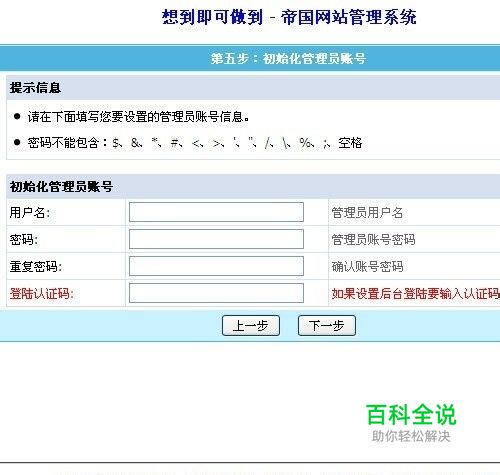The width and height of the screenshot is (500, 475).
Task: Click the 请在下面填写您要设置的管理员账号信息 hint
Action: click(138, 117)
